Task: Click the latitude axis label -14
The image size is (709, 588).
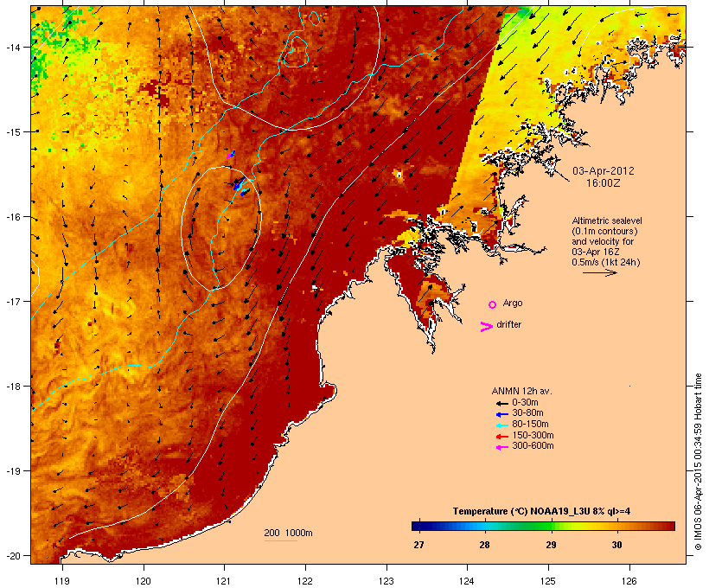Action: click(12, 48)
